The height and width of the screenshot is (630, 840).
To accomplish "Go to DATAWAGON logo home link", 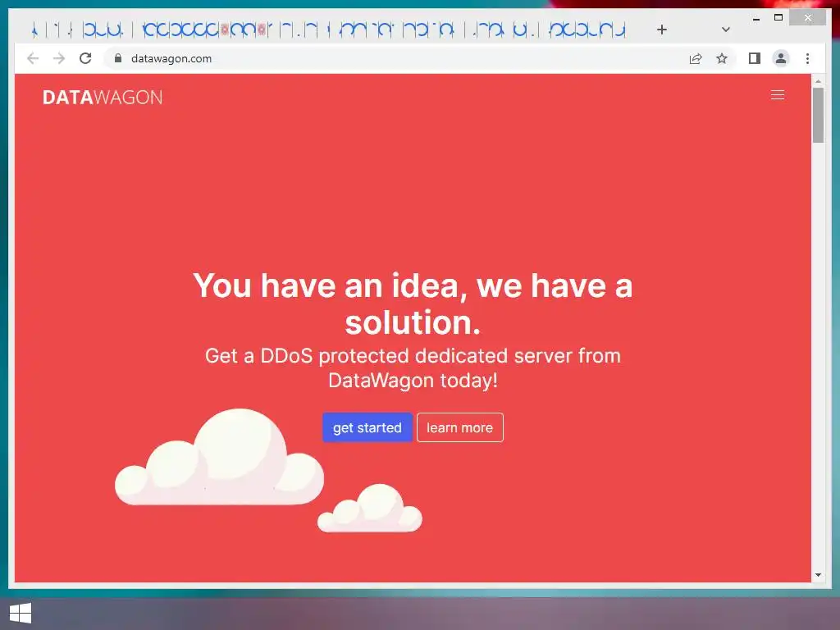I will 103,98.
